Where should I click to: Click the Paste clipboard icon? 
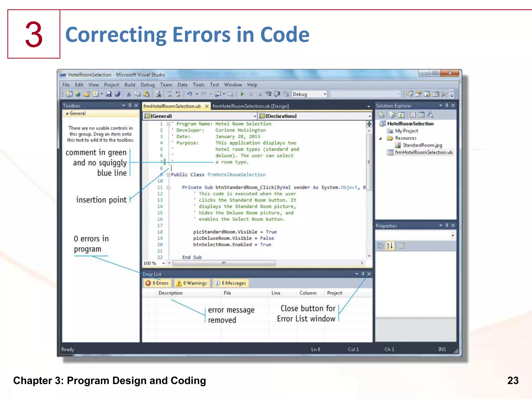click(x=147, y=94)
